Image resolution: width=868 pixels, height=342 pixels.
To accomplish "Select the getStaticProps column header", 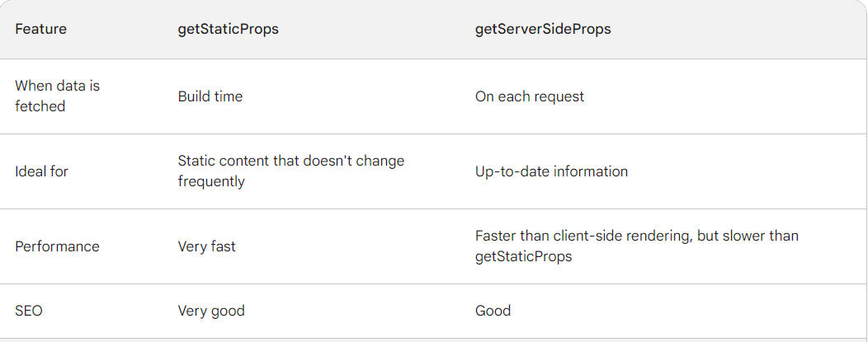I will [228, 29].
